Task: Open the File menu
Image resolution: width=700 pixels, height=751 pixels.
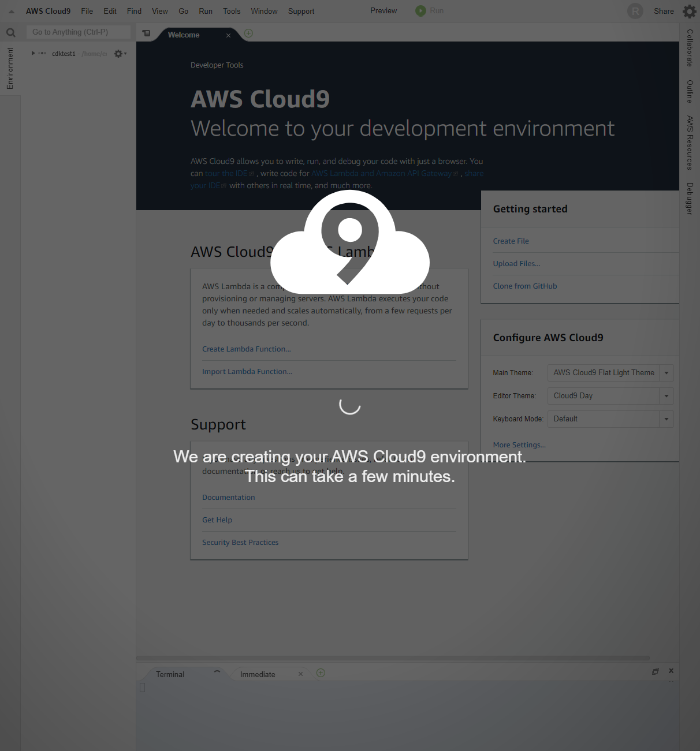Action: click(x=87, y=11)
